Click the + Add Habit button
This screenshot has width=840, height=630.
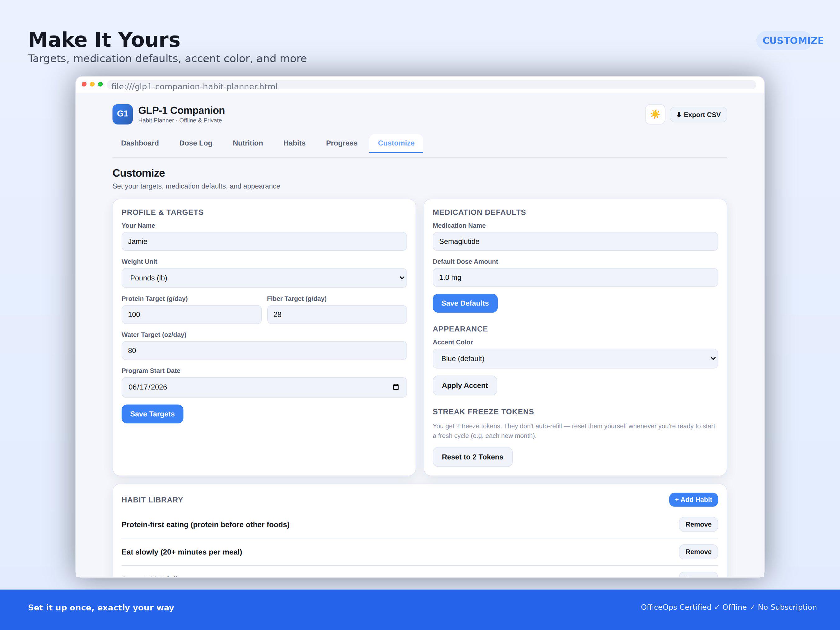coord(693,500)
